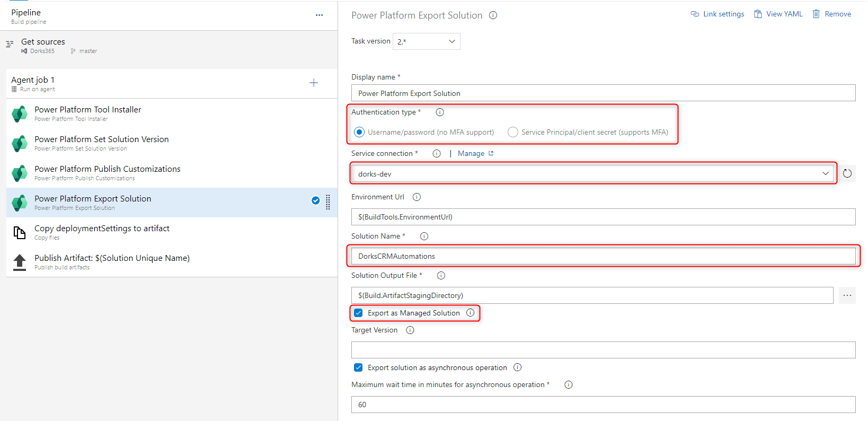Click the Get sources filter icon
Image resolution: width=868 pixels, height=421 pixels.
pos(10,44)
